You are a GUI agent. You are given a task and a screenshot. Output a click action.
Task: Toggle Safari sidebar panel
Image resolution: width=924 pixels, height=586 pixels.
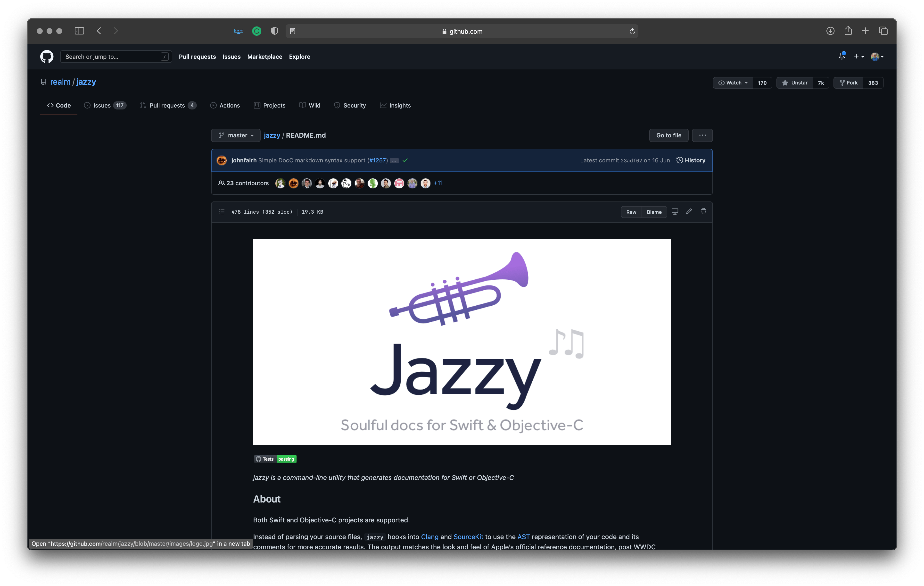(x=79, y=31)
